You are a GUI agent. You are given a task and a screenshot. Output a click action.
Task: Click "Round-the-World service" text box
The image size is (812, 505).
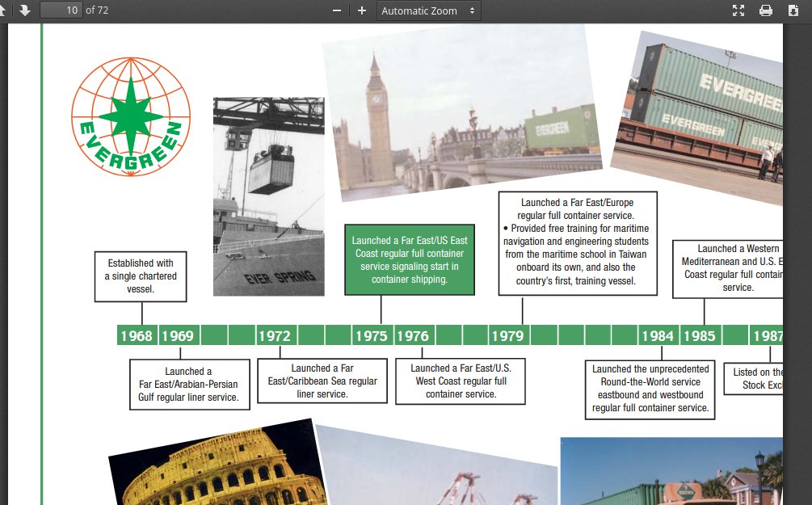(650, 389)
